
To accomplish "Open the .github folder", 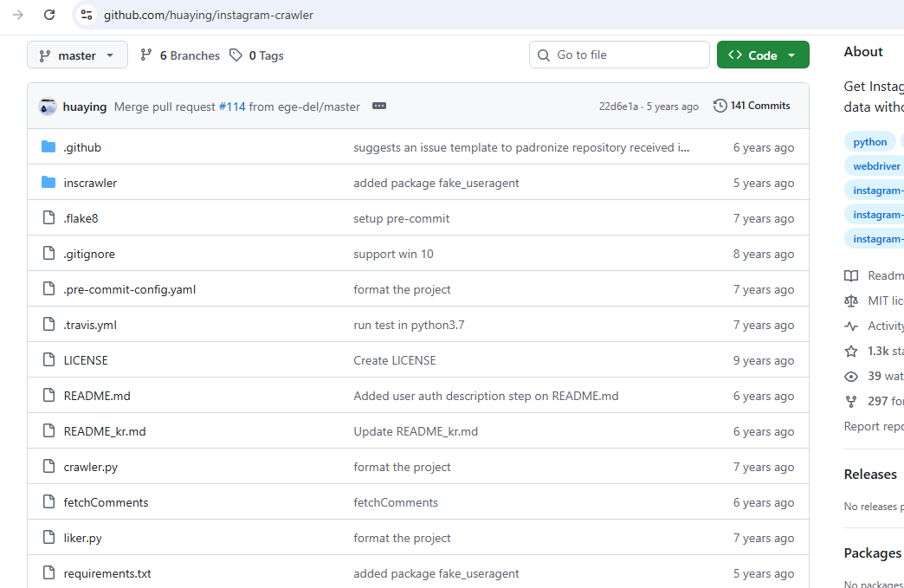I will coord(82,147).
